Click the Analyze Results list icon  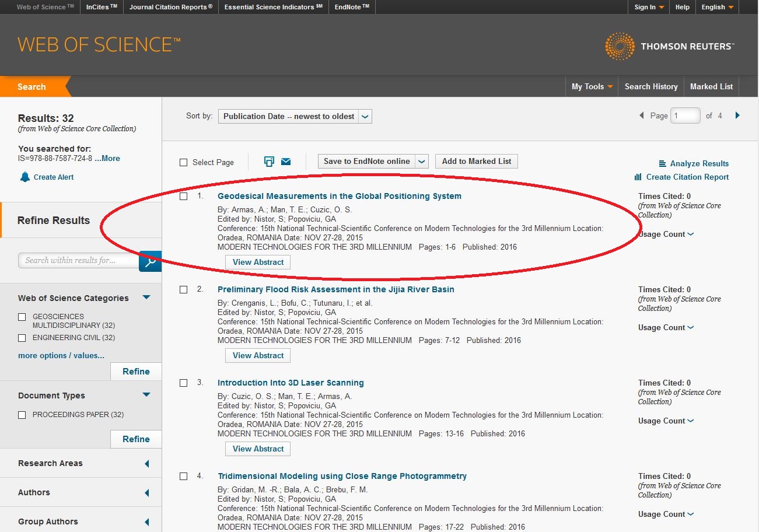coord(662,164)
